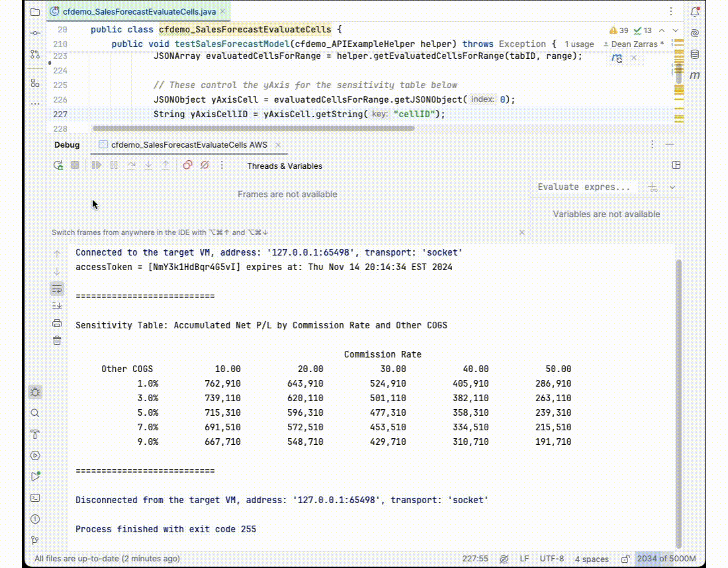Open the Find search icon in sidebar

(x=35, y=413)
